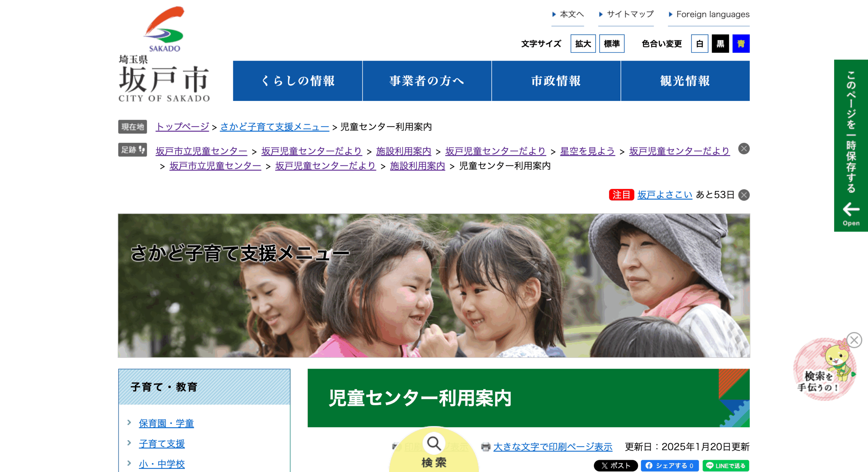The width and height of the screenshot is (868, 472).
Task: Click the red 注目 badge
Action: point(621,195)
